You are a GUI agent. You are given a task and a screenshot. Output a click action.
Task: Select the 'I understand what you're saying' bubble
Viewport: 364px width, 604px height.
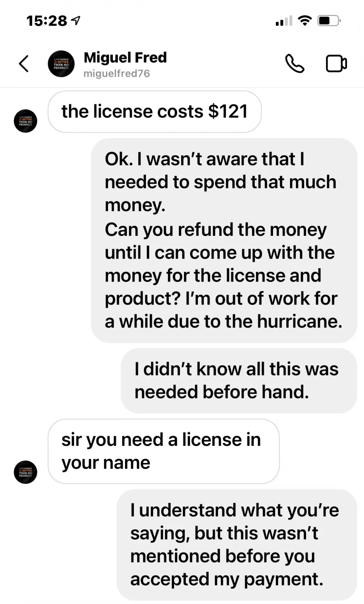tap(237, 545)
